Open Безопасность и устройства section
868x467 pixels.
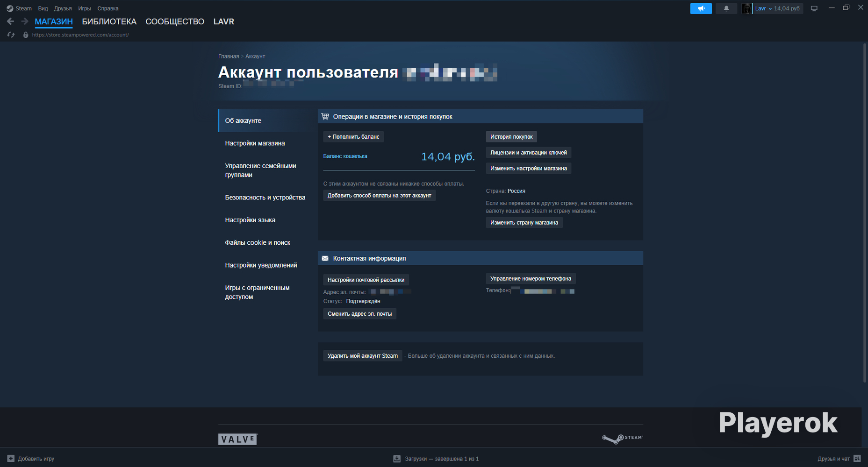click(265, 198)
